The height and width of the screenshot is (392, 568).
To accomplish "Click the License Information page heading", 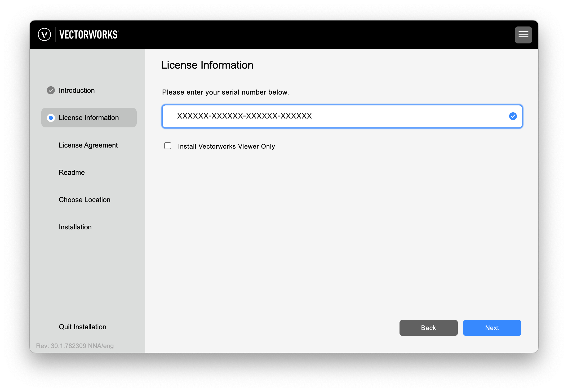I will [207, 65].
